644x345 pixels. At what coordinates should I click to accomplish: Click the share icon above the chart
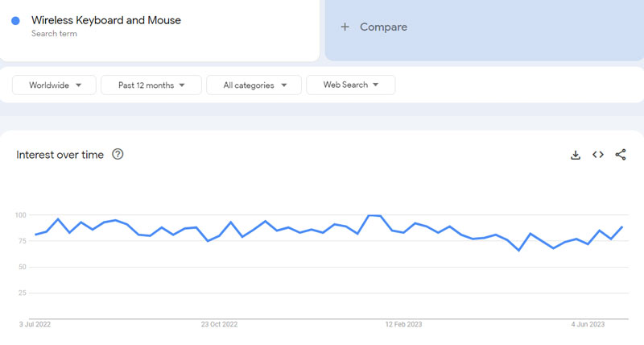tap(621, 155)
